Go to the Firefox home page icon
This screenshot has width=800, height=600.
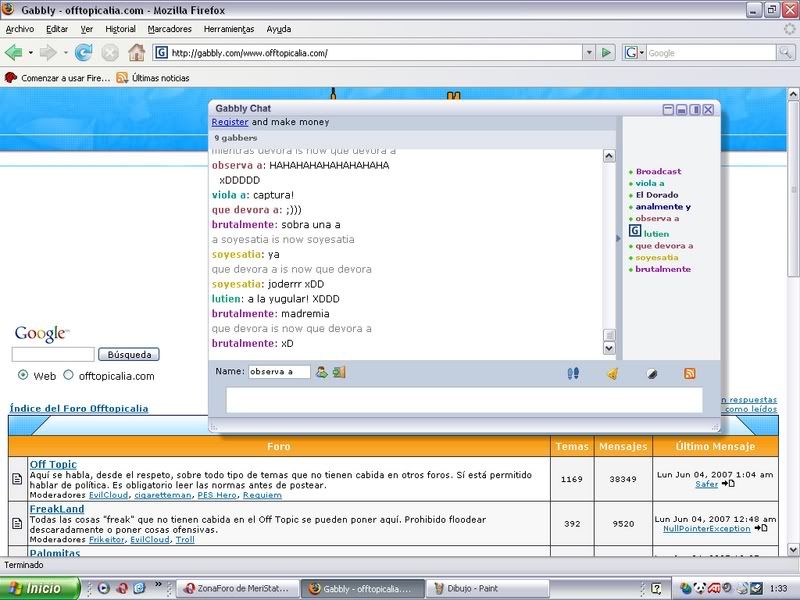(136, 52)
